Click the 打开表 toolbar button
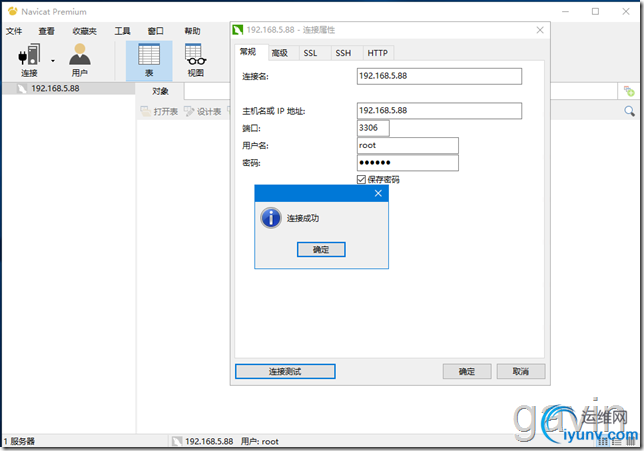The image size is (644, 451). tap(159, 111)
